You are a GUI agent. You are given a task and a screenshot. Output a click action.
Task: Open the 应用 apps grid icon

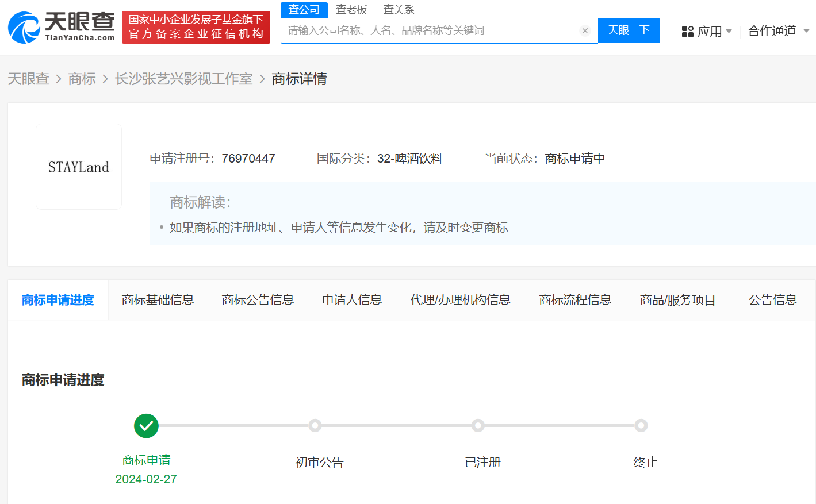click(687, 32)
